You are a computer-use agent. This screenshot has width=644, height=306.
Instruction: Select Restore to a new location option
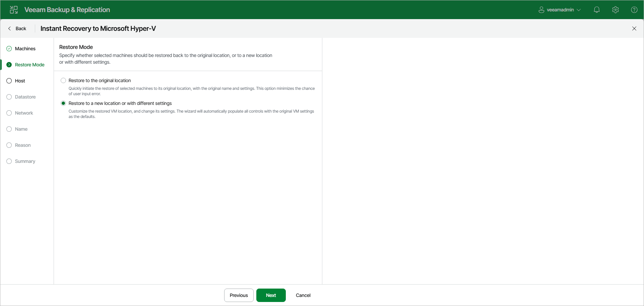[x=63, y=103]
